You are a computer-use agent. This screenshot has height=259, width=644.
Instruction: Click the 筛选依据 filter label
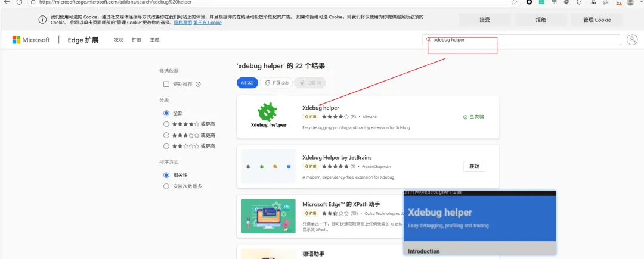coord(169,71)
